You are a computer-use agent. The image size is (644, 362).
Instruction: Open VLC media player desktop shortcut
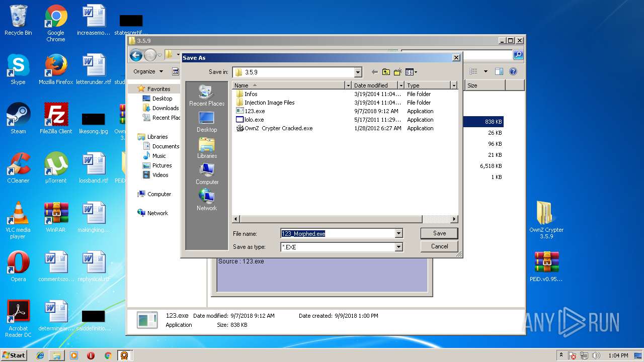tap(18, 220)
